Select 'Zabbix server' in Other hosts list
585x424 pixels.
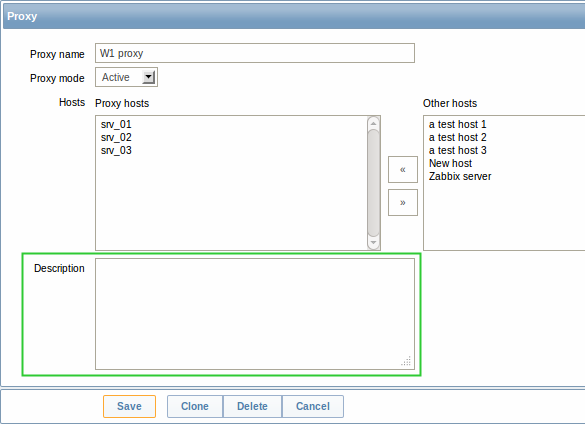click(x=460, y=177)
